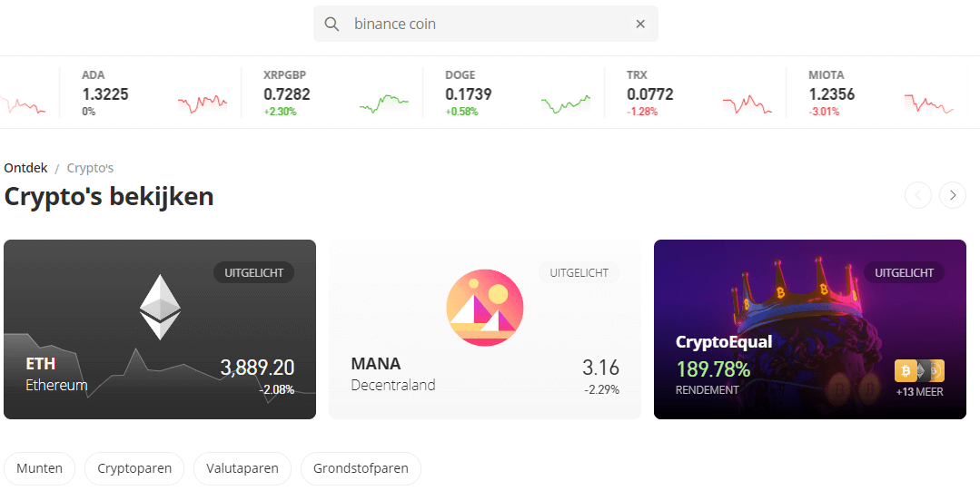Open the MIOTA ticker item
The height and width of the screenshot is (491, 980).
click(x=877, y=93)
